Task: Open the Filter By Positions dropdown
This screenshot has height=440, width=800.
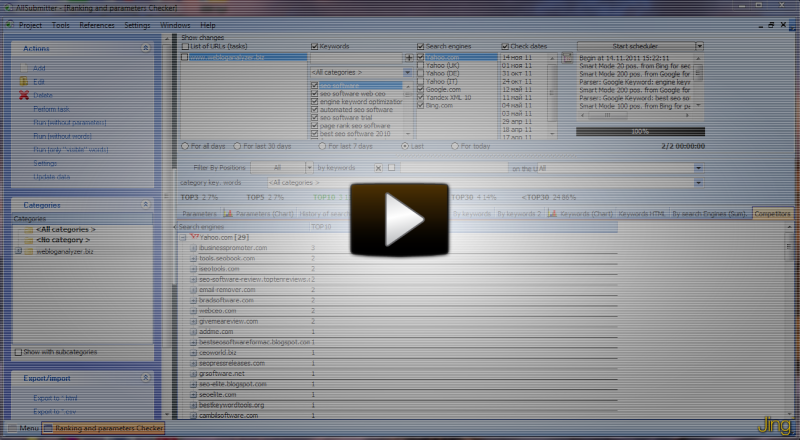Action: pyautogui.click(x=308, y=168)
